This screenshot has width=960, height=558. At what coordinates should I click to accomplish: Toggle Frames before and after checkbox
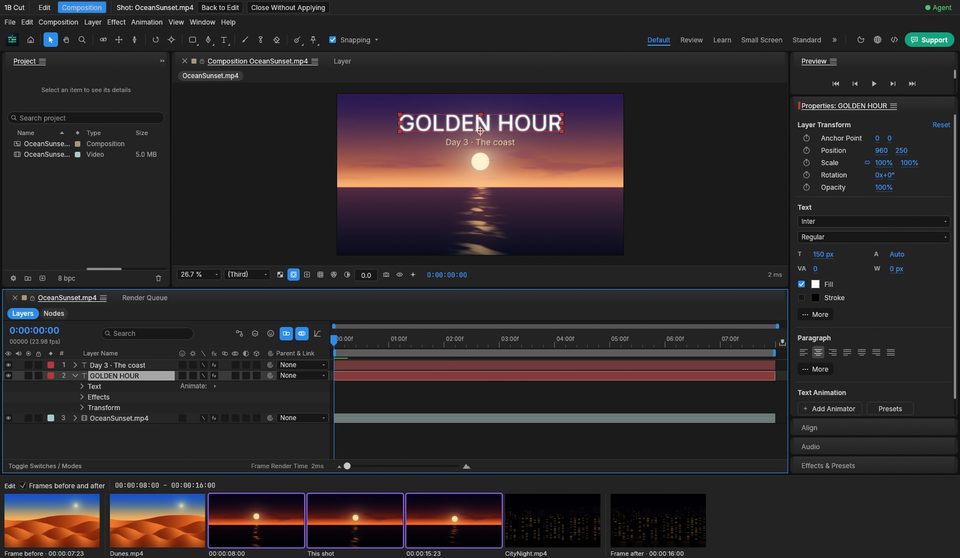click(23, 486)
